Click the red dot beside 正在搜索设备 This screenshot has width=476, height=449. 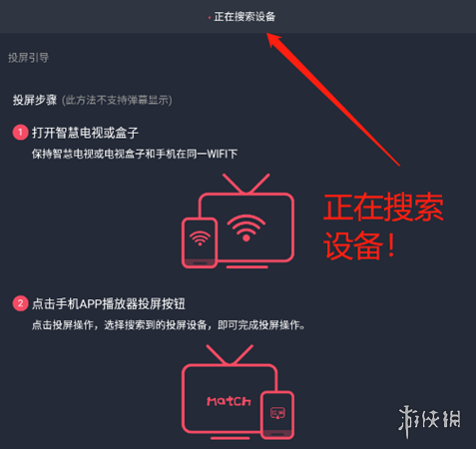pos(210,18)
